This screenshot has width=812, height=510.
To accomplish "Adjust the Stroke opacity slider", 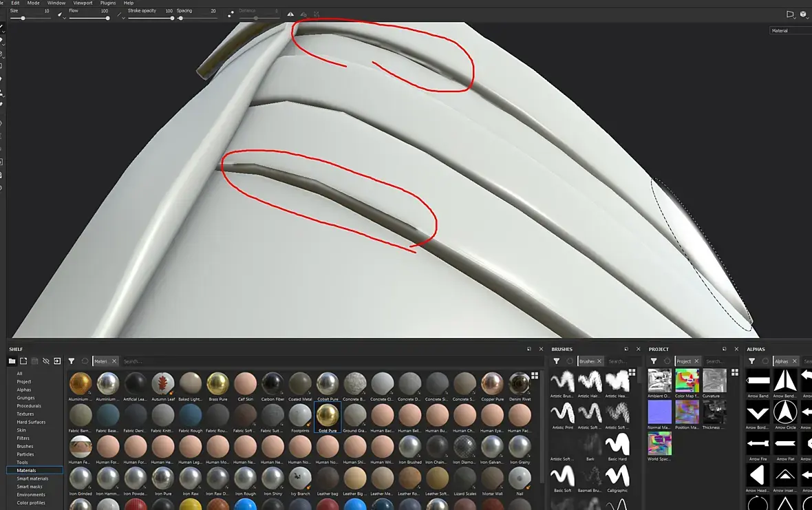I will (151, 18).
